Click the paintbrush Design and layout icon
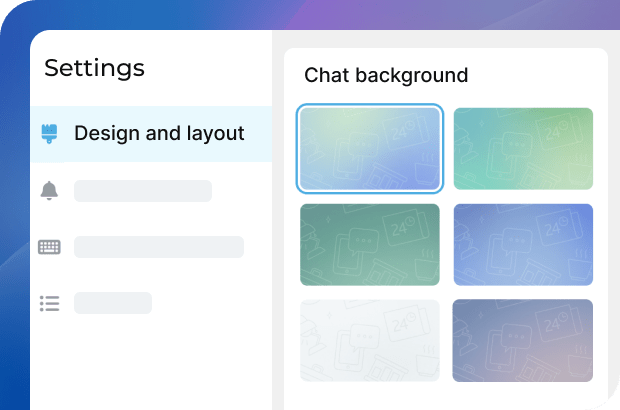620x410 pixels. [49, 133]
